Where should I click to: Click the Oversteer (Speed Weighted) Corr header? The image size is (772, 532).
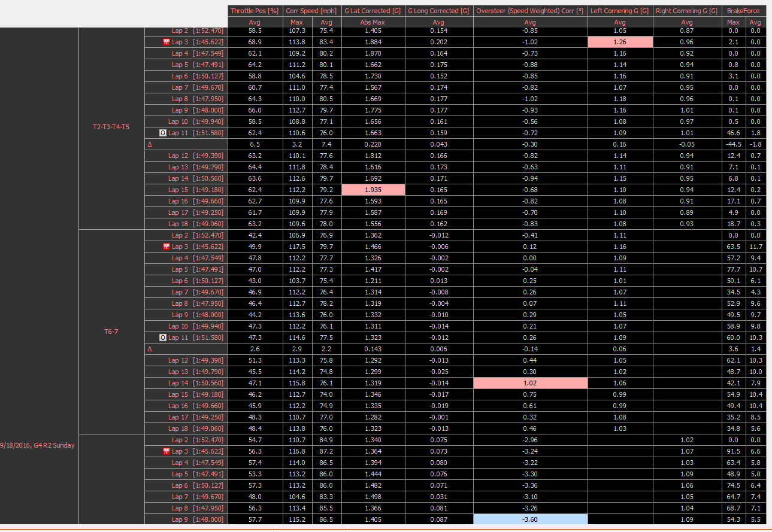(x=530, y=10)
